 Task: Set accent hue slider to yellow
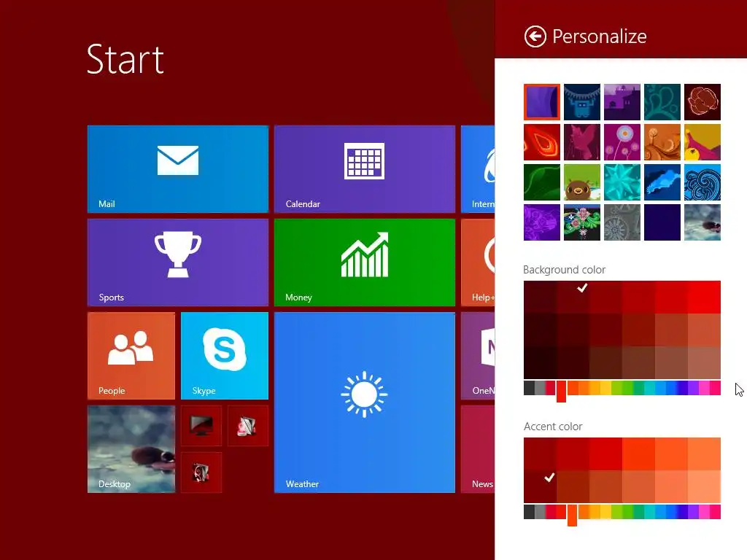click(605, 512)
